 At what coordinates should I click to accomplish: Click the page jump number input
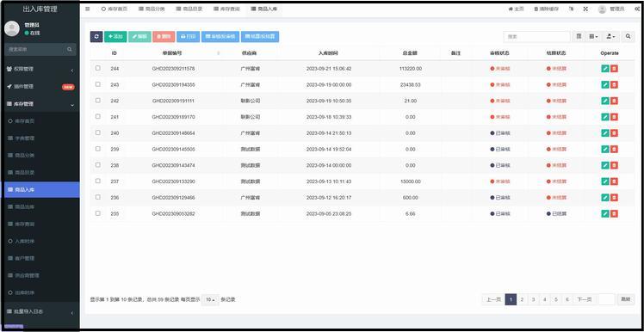pyautogui.click(x=606, y=299)
